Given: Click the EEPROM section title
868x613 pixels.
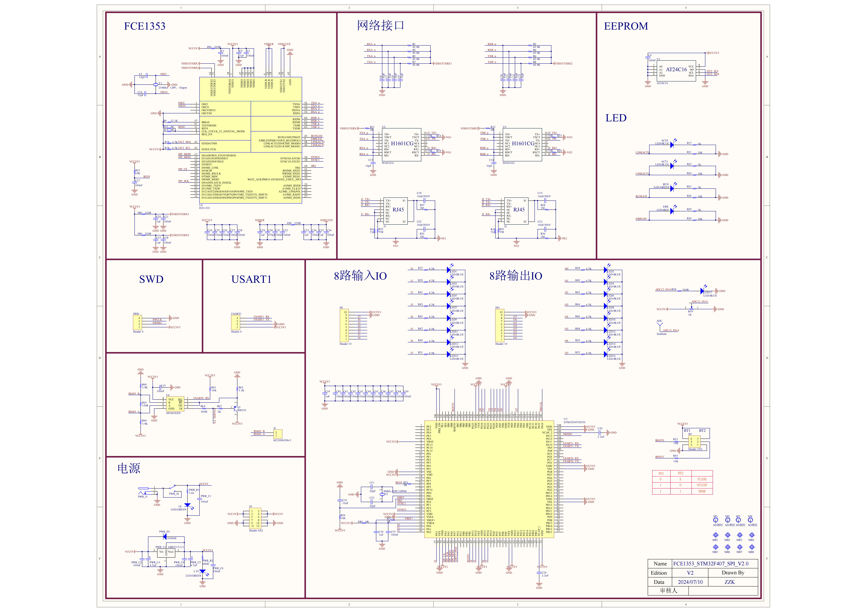Looking at the screenshot, I should (626, 26).
